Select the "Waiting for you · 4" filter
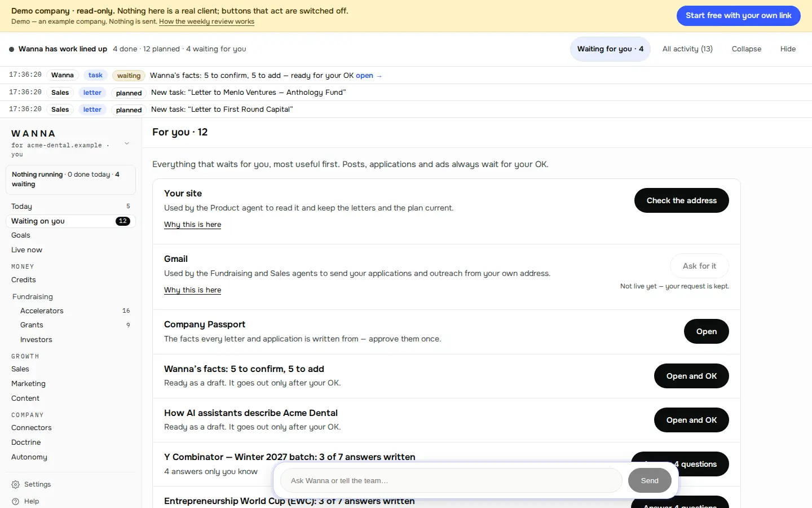Image resolution: width=812 pixels, height=508 pixels. click(x=610, y=49)
